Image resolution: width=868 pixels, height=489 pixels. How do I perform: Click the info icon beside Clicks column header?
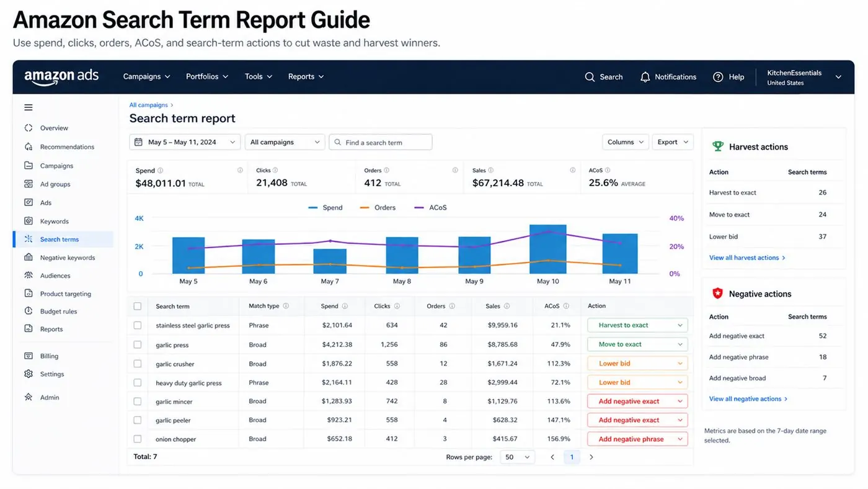[x=397, y=306]
